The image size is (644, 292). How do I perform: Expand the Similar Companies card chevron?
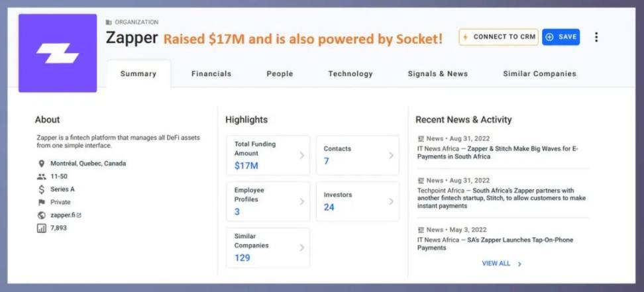(302, 248)
